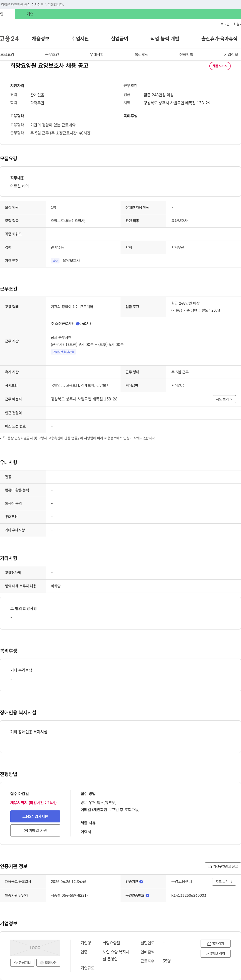The image size is (241, 980).
Task: Open the 직업 능력 개발 menu
Action: pyautogui.click(x=165, y=39)
